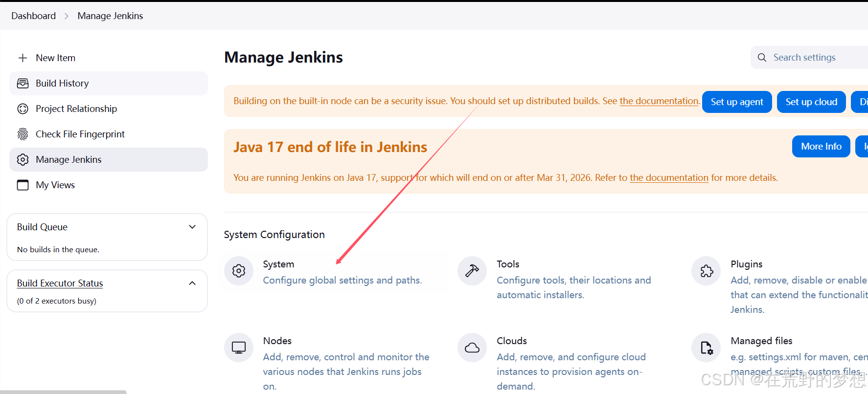
Task: Click the search magnifier icon
Action: click(762, 57)
